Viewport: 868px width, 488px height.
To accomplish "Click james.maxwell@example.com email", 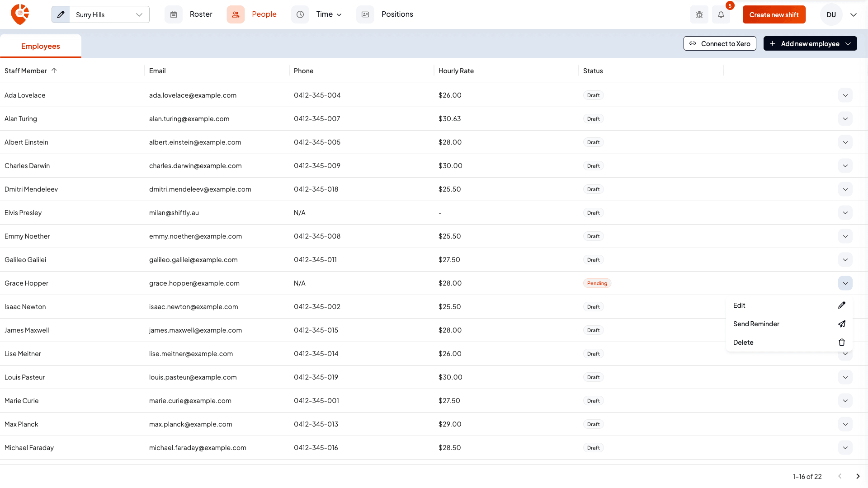I will (195, 330).
